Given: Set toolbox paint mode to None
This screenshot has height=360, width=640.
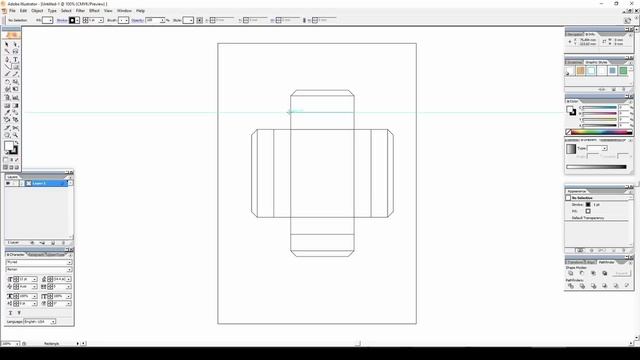Looking at the screenshot, I should click(17, 160).
